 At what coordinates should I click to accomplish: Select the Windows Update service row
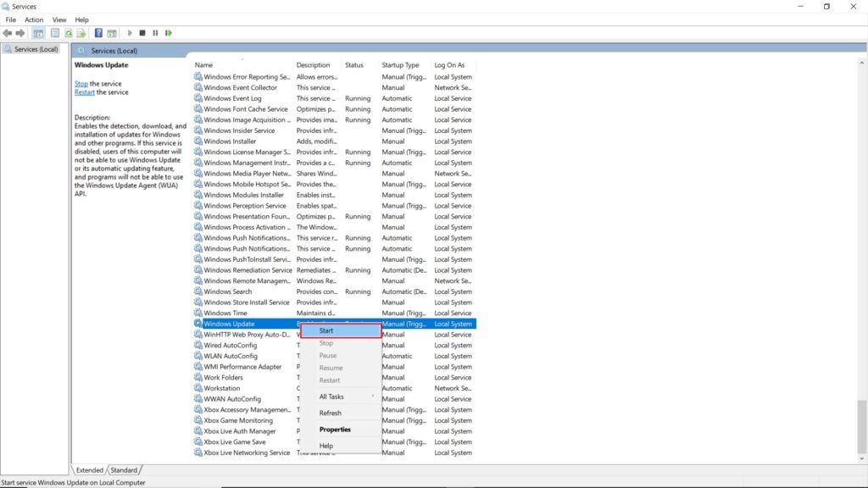[x=334, y=324]
